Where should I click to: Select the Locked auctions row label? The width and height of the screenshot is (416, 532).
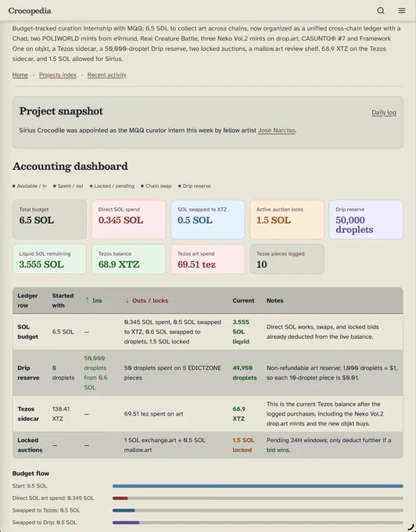30,445
